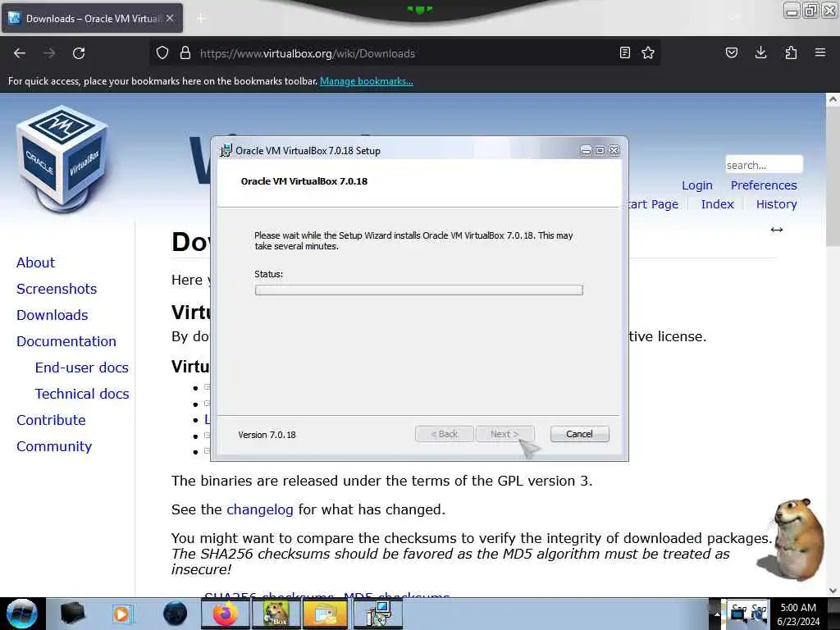Open the Login link
The width and height of the screenshot is (840, 630).
click(x=697, y=185)
